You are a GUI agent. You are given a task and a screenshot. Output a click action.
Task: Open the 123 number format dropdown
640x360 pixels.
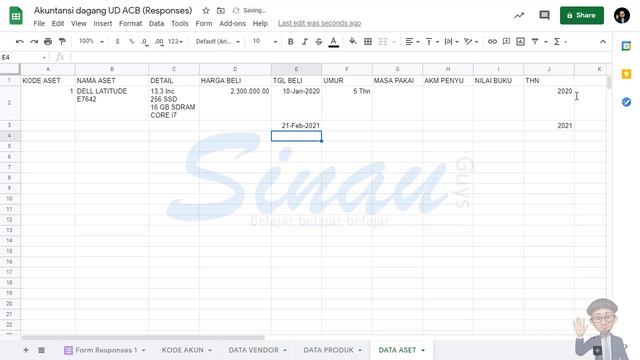point(176,42)
